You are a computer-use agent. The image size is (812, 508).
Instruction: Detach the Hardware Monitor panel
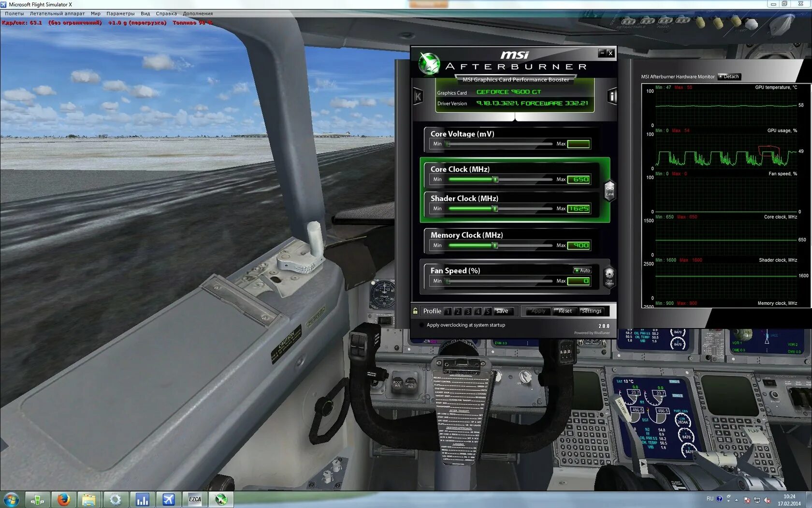[728, 76]
